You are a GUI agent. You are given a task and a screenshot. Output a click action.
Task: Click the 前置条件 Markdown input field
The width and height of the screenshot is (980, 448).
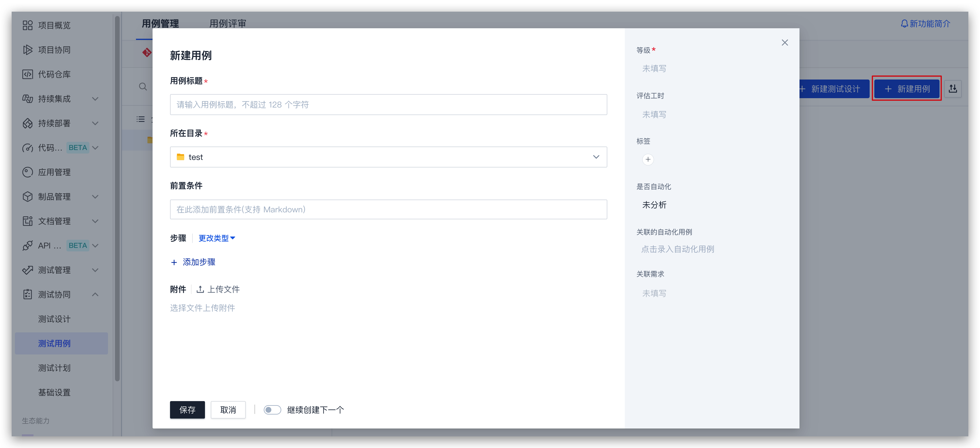point(388,209)
